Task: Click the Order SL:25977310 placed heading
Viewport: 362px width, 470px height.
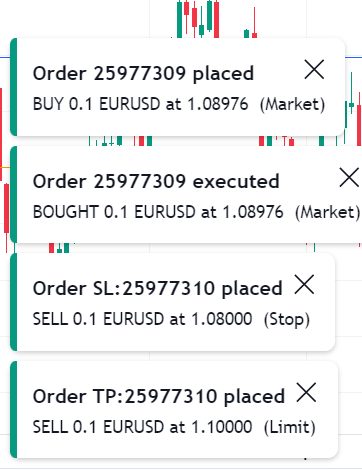Action: (x=157, y=288)
